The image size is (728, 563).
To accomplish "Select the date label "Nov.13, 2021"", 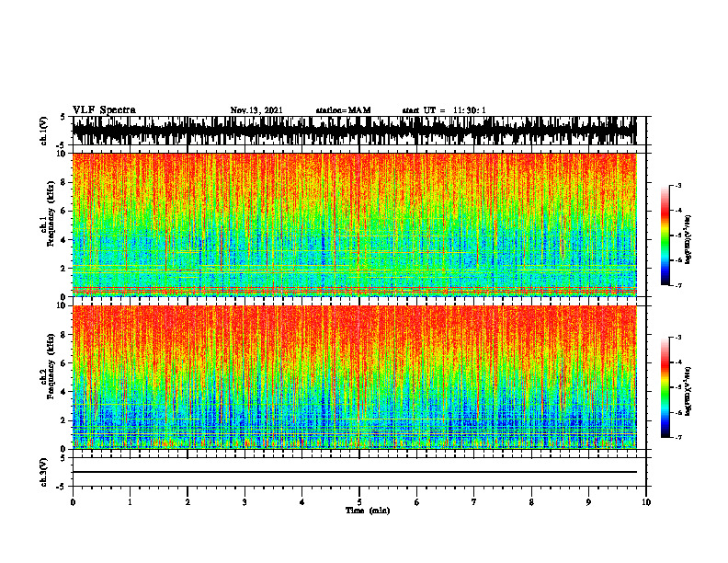I will pos(256,110).
